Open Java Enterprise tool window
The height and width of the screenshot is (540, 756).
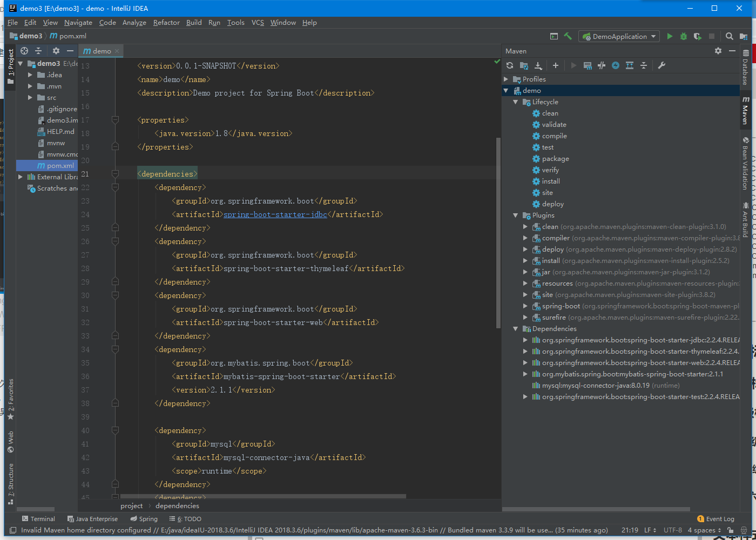(92, 518)
